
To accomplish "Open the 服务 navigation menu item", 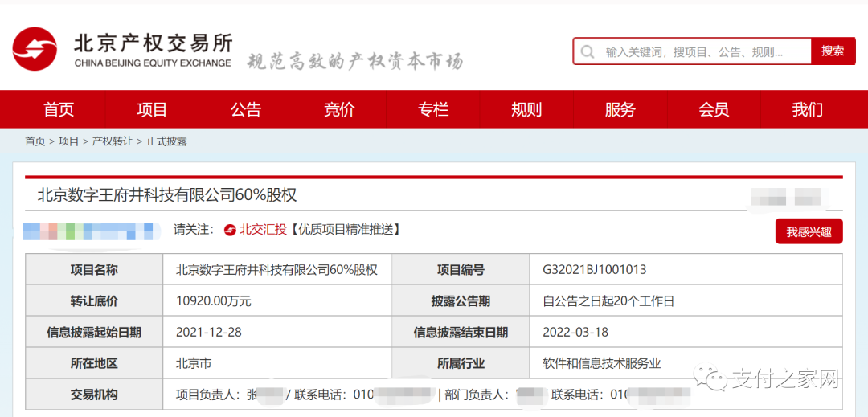I will coord(620,109).
